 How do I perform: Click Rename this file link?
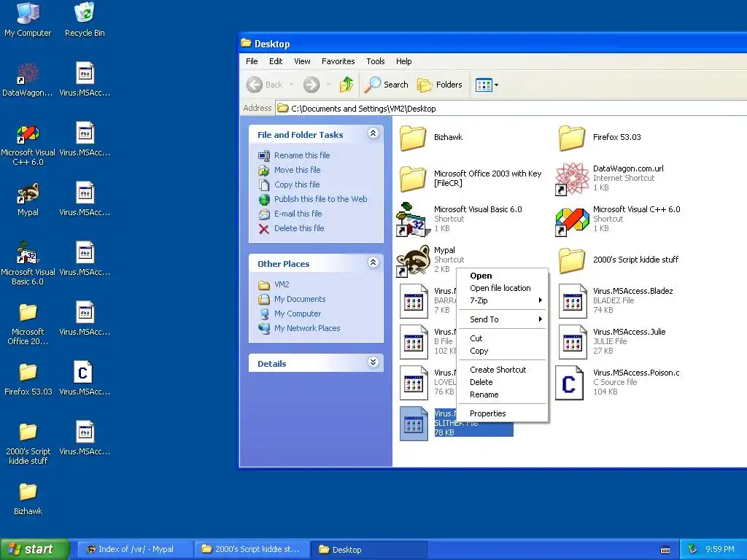click(x=302, y=155)
